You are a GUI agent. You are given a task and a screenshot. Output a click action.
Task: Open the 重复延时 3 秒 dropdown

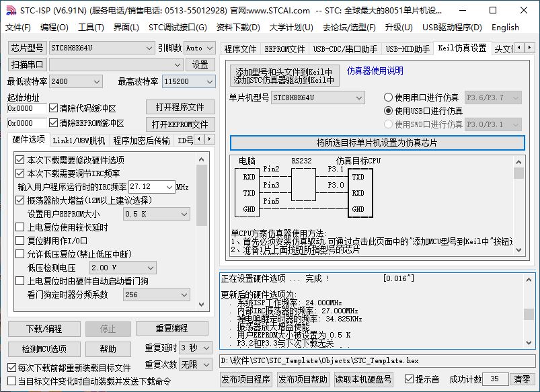point(196,348)
